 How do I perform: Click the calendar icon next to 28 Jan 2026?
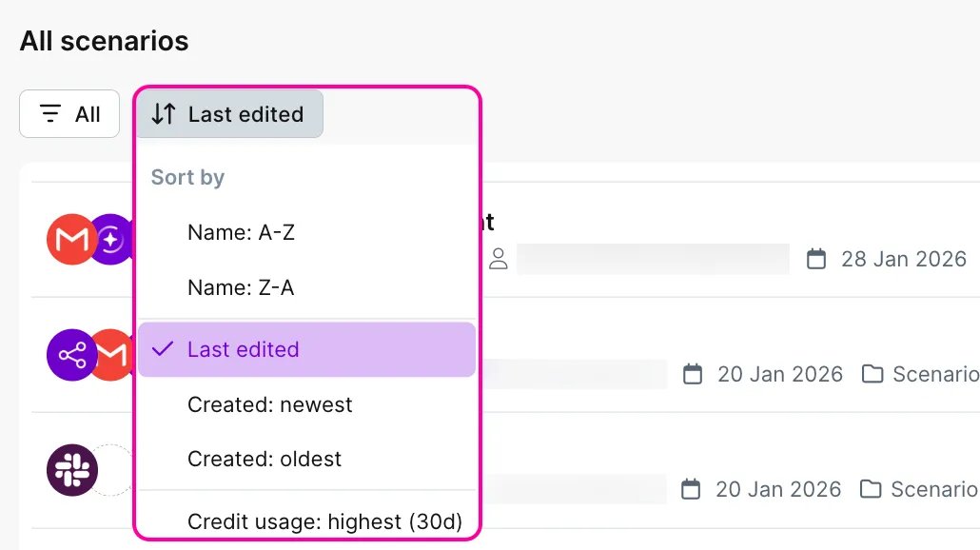816,259
